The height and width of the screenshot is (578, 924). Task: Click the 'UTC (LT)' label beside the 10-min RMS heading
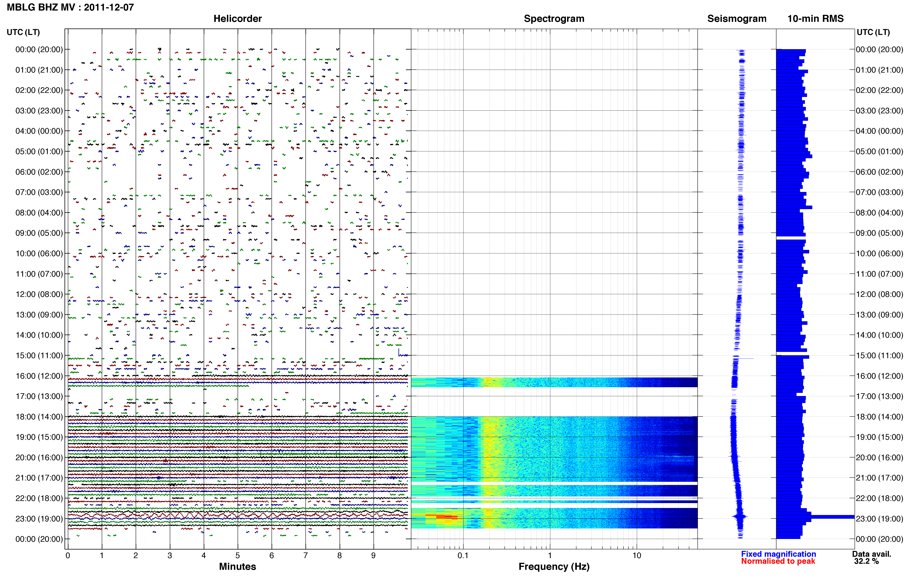(x=873, y=32)
